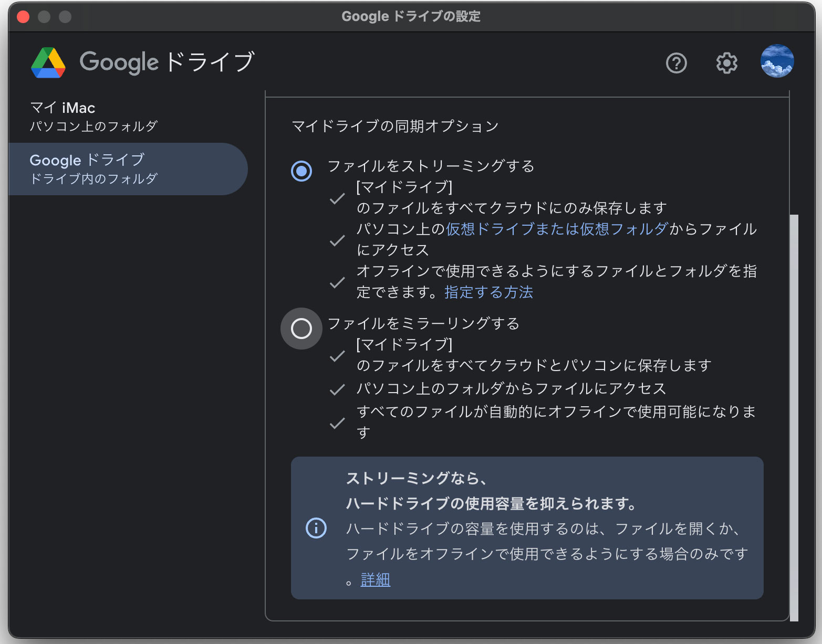
Task: Click the checkmark beside オフラインで使用できるようにする
Action: point(337,282)
